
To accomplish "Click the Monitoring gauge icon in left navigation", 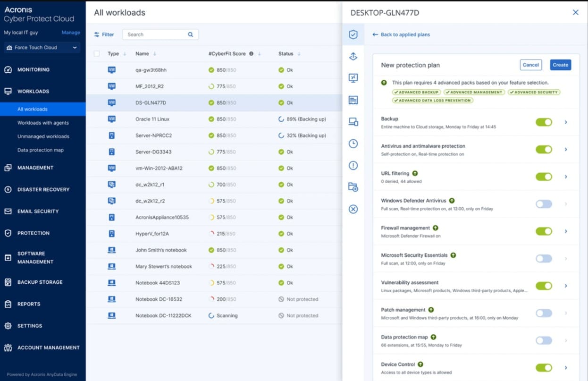I will [x=8, y=70].
